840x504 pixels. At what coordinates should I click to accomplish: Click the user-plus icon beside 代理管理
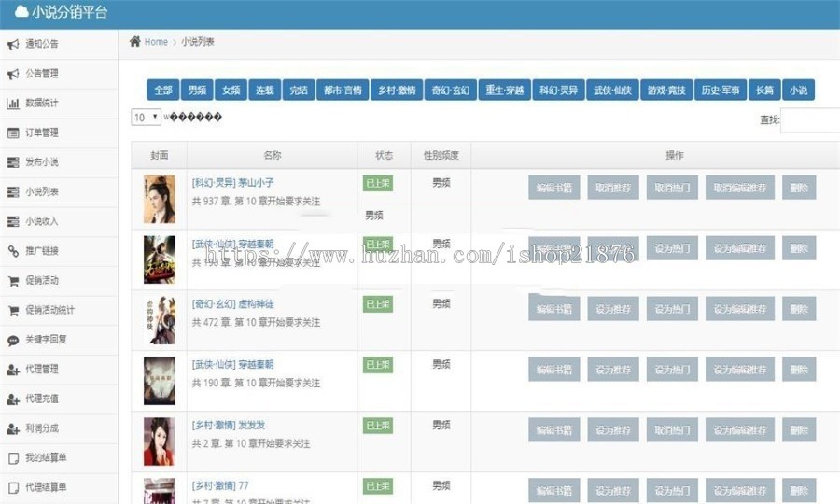point(13,370)
